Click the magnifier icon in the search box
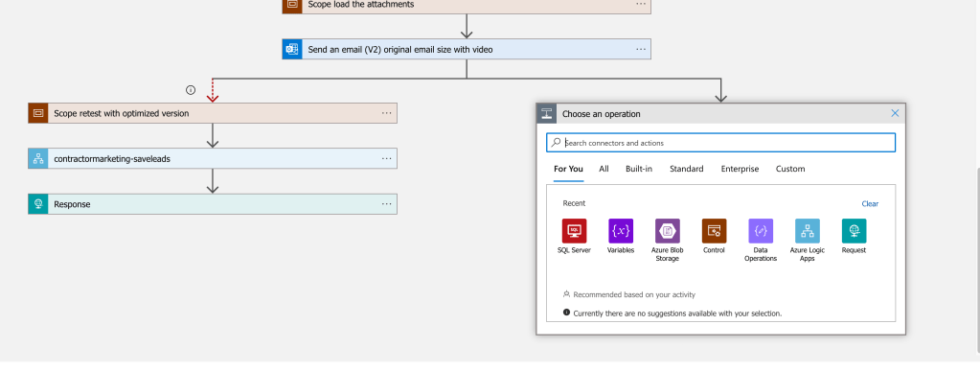This screenshot has width=980, height=371. [x=556, y=143]
